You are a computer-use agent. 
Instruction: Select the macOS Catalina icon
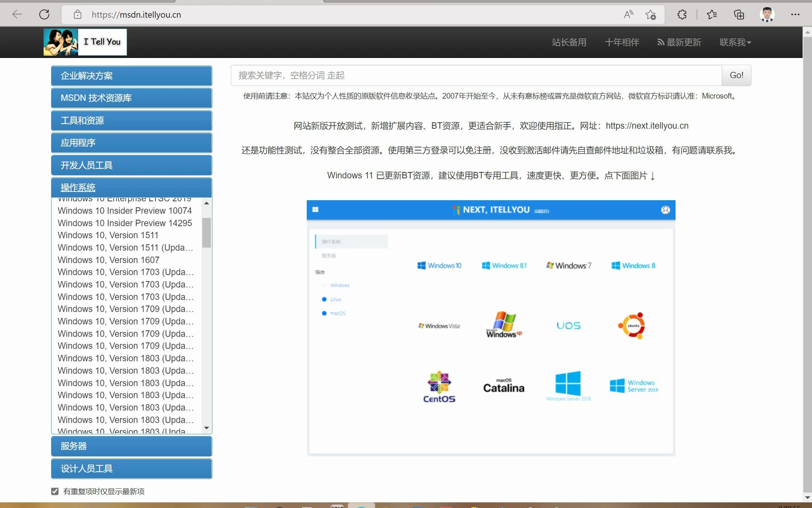tap(503, 386)
